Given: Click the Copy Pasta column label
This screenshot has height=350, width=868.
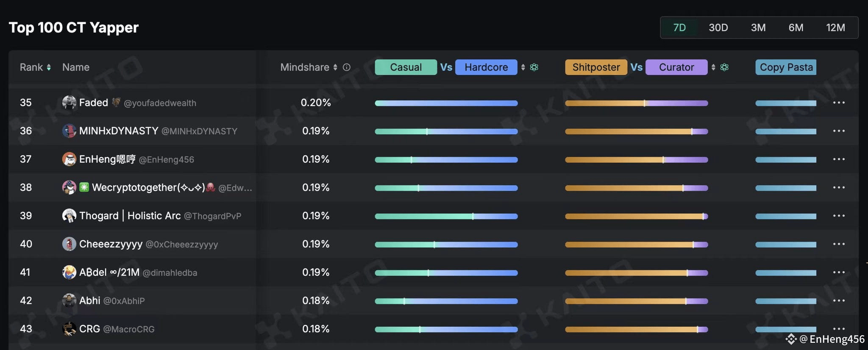Looking at the screenshot, I should (x=786, y=67).
